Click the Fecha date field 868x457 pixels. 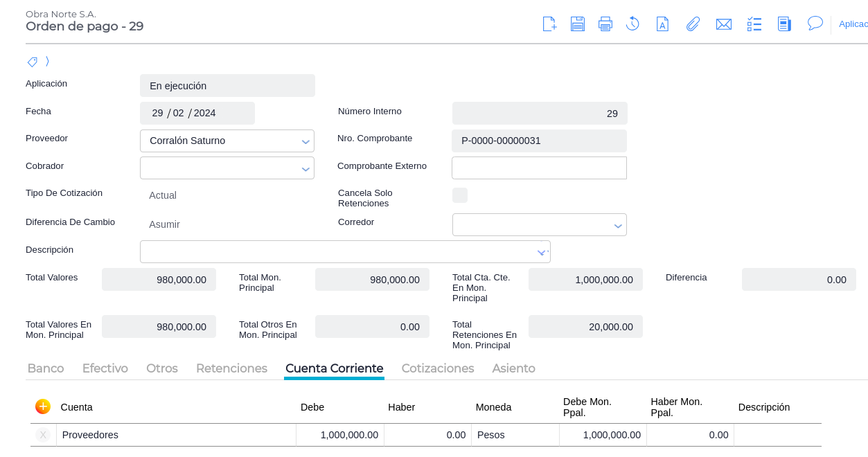pyautogui.click(x=197, y=114)
